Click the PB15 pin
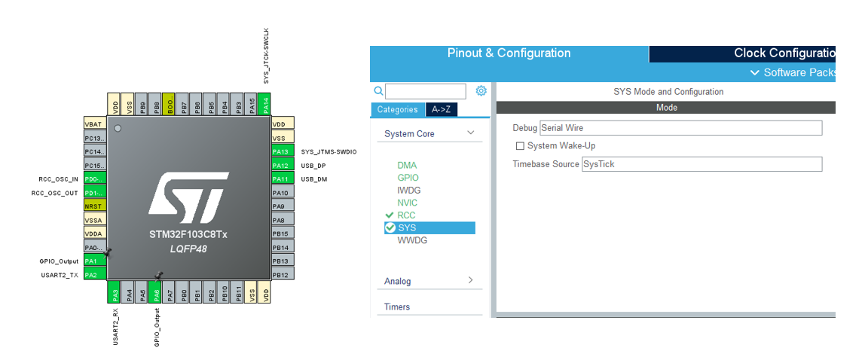This screenshot has width=868, height=363. [x=283, y=233]
